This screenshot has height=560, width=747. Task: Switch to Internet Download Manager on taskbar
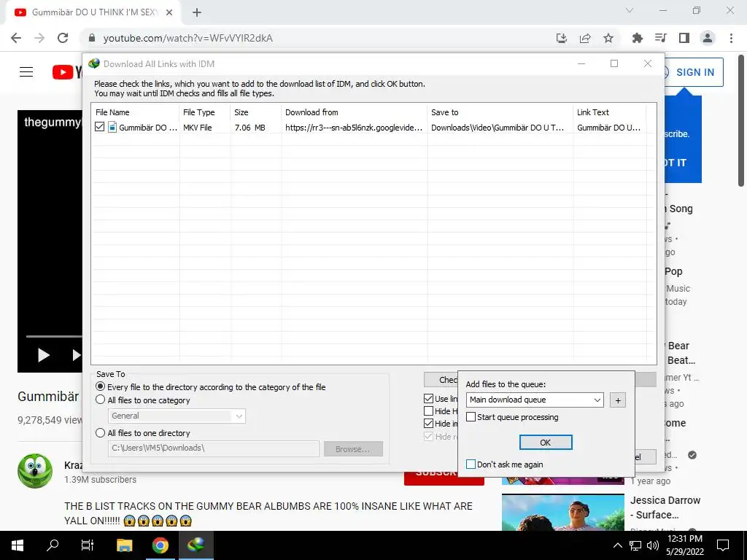pos(196,545)
